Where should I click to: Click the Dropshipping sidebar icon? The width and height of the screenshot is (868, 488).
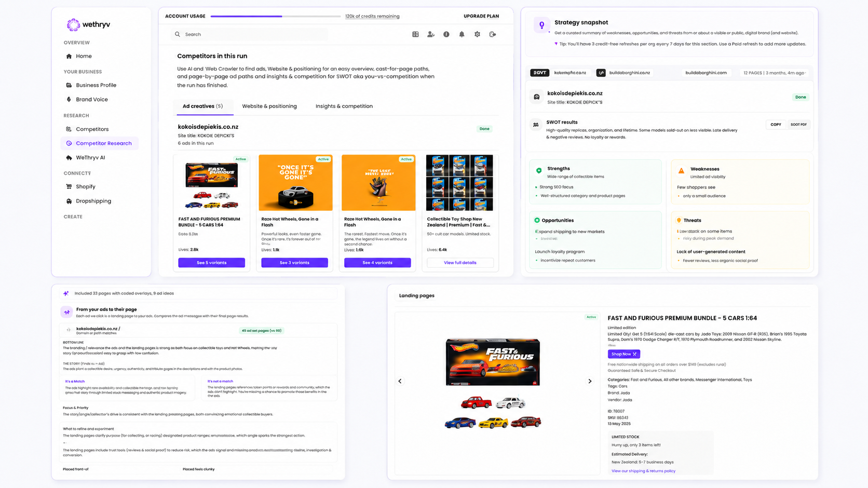69,201
